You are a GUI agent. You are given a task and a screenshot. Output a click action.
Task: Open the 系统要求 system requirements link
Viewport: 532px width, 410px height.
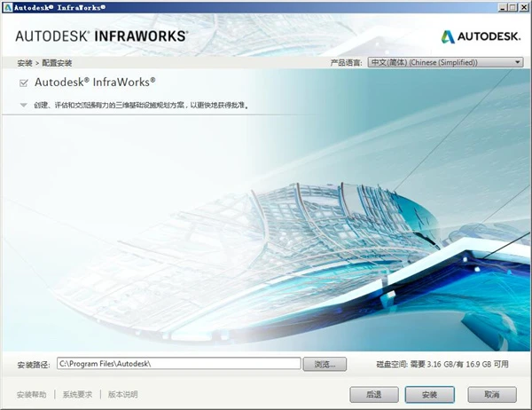77,394
